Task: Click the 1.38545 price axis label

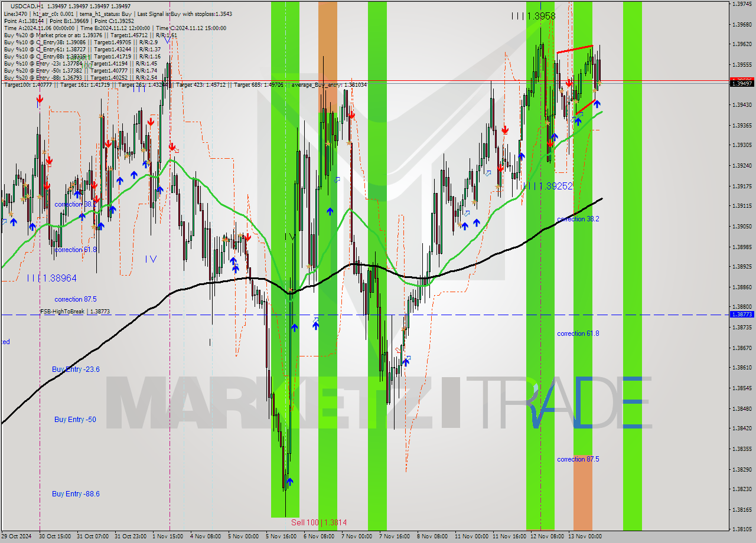Action: pos(742,388)
